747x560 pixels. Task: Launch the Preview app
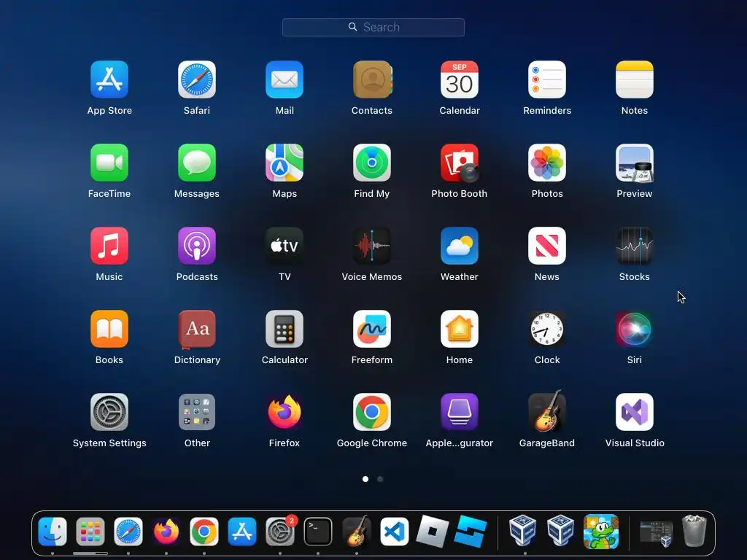click(x=635, y=163)
